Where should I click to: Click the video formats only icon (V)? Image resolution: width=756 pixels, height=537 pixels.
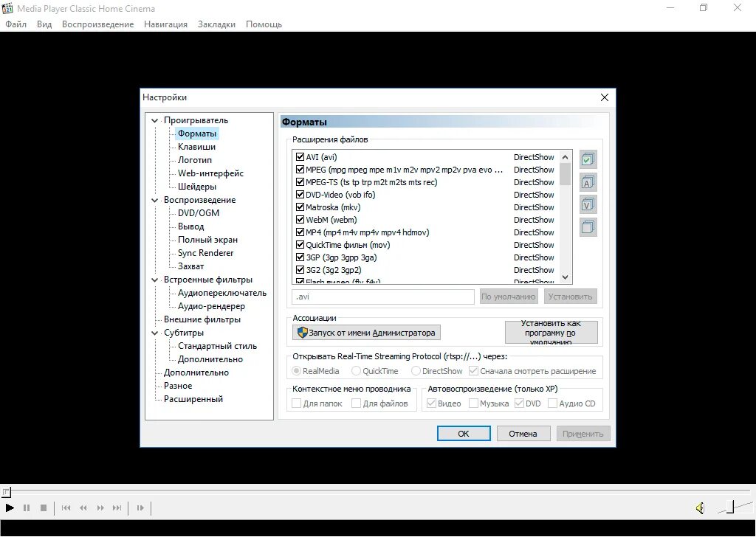click(588, 204)
